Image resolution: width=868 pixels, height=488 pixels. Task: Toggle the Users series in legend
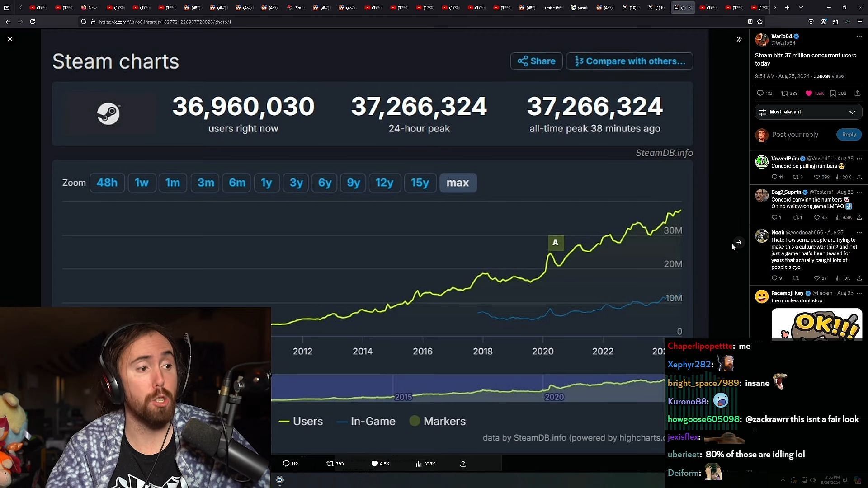click(301, 422)
